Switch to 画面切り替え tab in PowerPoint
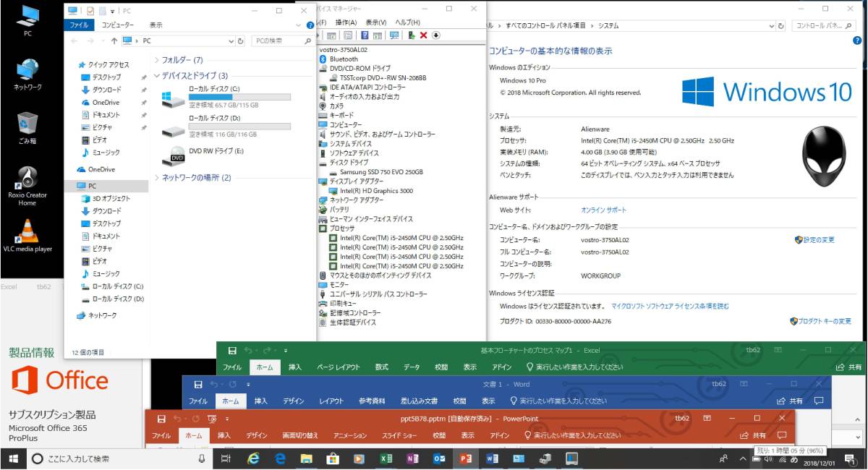 pyautogui.click(x=299, y=435)
